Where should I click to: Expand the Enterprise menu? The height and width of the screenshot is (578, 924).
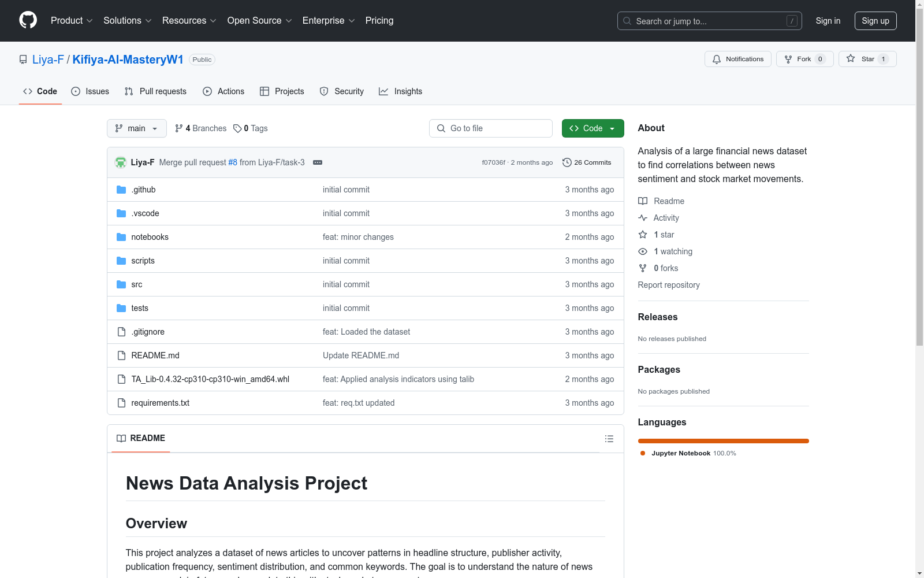(329, 20)
